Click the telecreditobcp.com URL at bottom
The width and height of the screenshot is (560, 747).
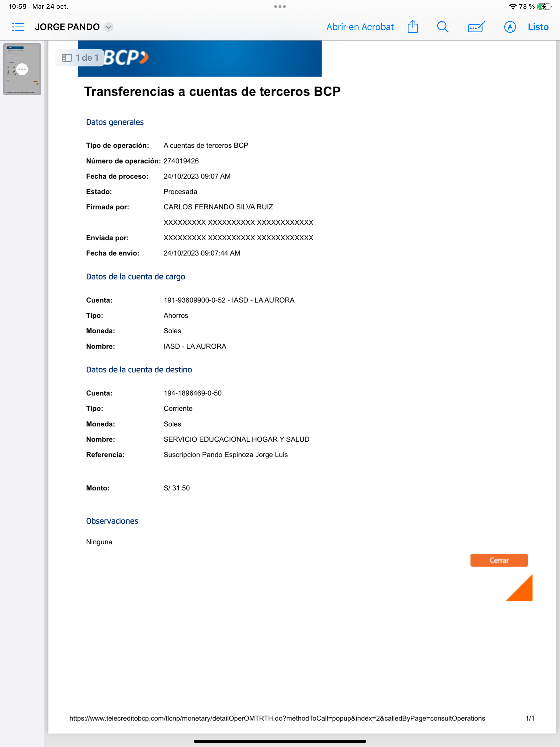coord(277,718)
